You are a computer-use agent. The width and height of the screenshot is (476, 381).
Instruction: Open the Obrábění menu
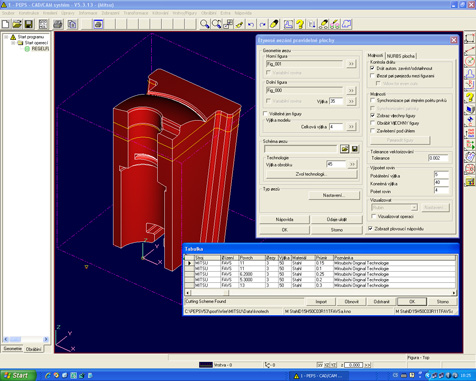point(209,13)
